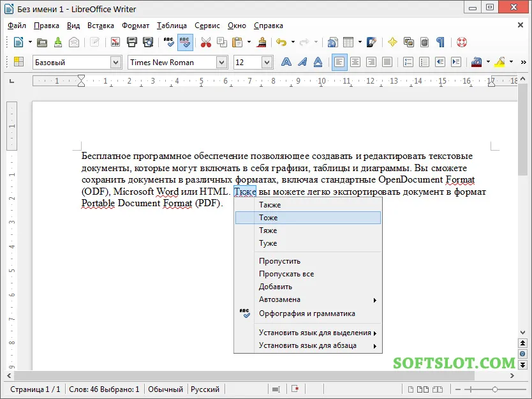This screenshot has height=399, width=532.
Task: Open the font size dropdown
Action: [267, 63]
